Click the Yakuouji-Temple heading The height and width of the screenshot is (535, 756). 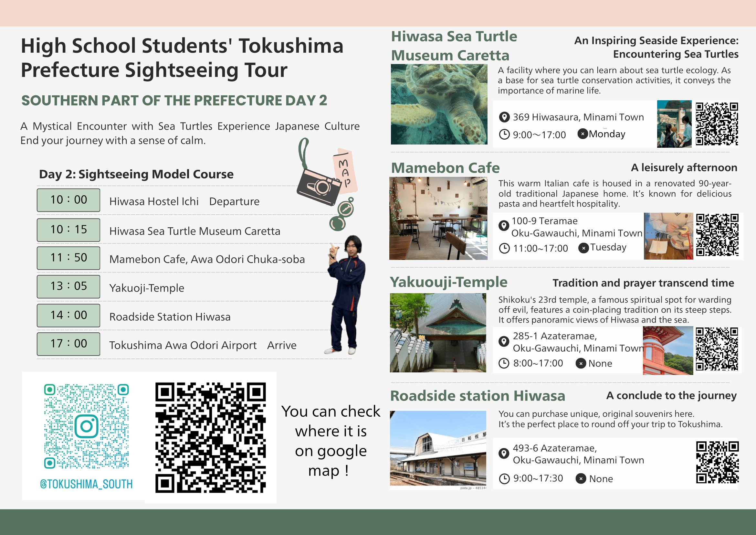pyautogui.click(x=448, y=282)
